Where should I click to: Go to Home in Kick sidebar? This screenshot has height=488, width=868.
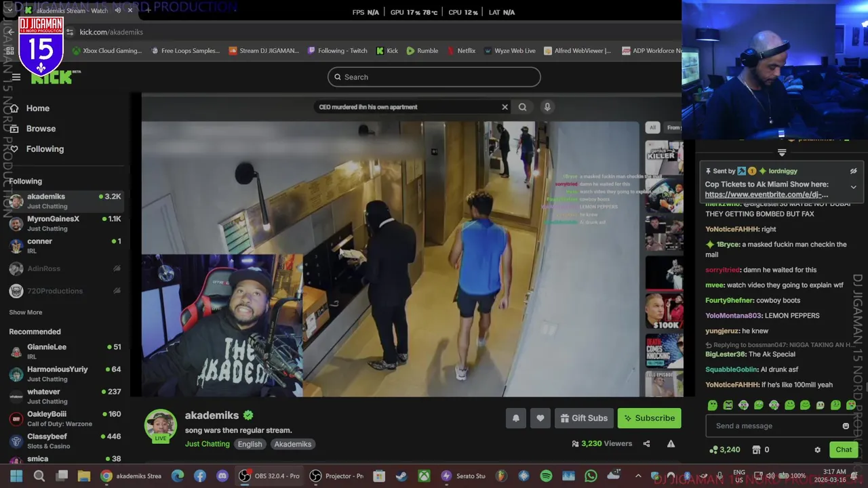(38, 108)
